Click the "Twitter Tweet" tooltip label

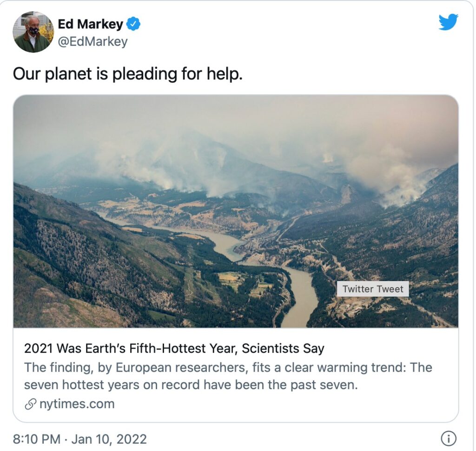point(373,289)
